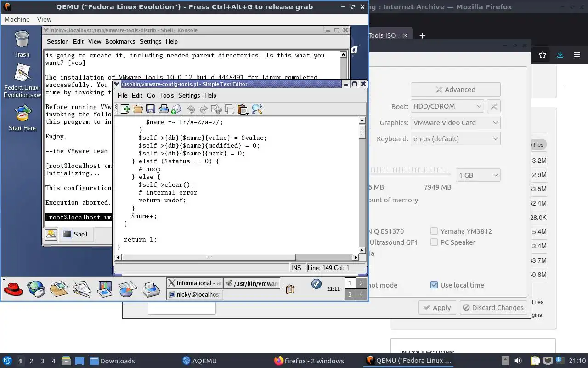Click the text editor vertical scrollbar thumb
Screen dimensions: 588x368
tap(362, 131)
